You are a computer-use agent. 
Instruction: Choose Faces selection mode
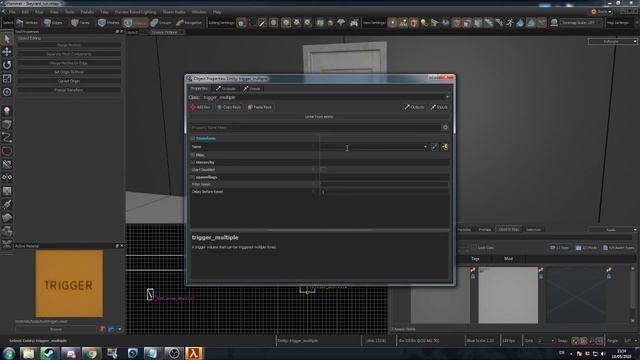pyautogui.click(x=80, y=23)
